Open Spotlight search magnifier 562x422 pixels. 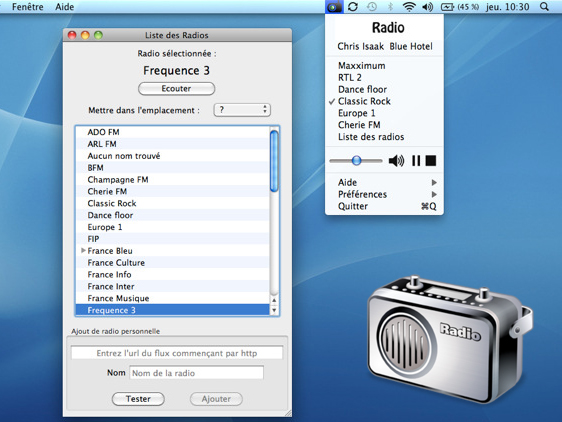544,6
